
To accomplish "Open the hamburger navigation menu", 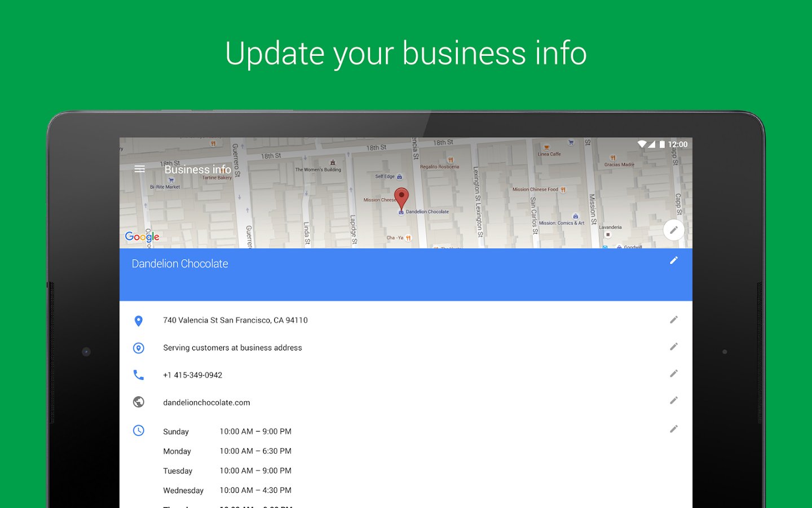I will [x=140, y=169].
